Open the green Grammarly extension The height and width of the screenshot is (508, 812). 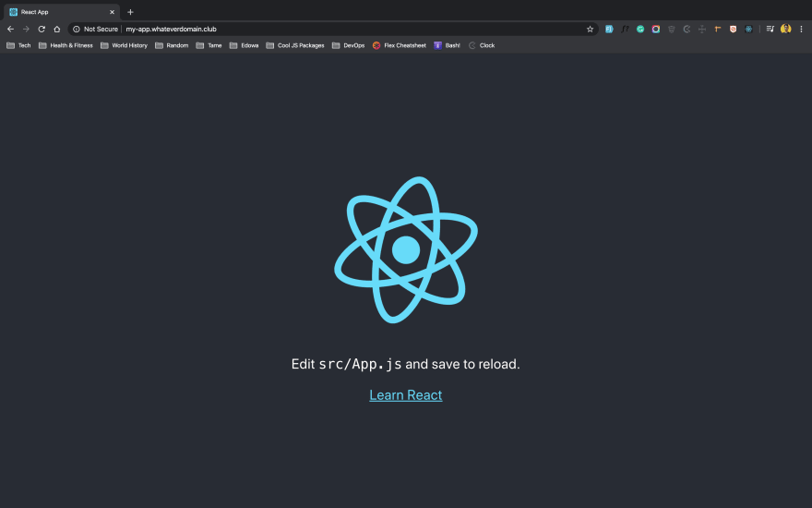640,29
